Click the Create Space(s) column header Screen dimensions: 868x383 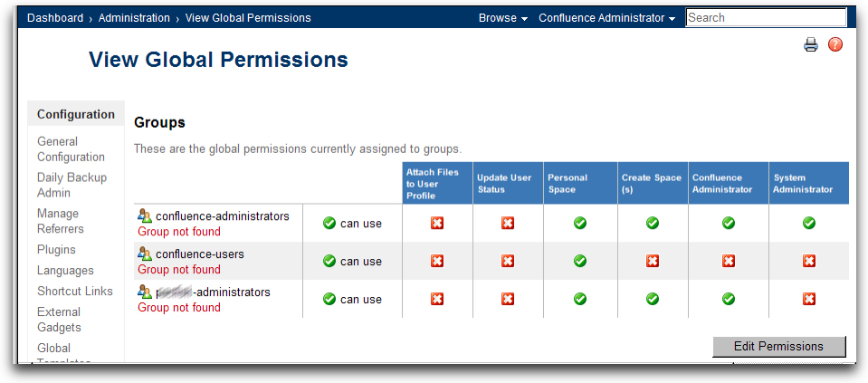[653, 184]
